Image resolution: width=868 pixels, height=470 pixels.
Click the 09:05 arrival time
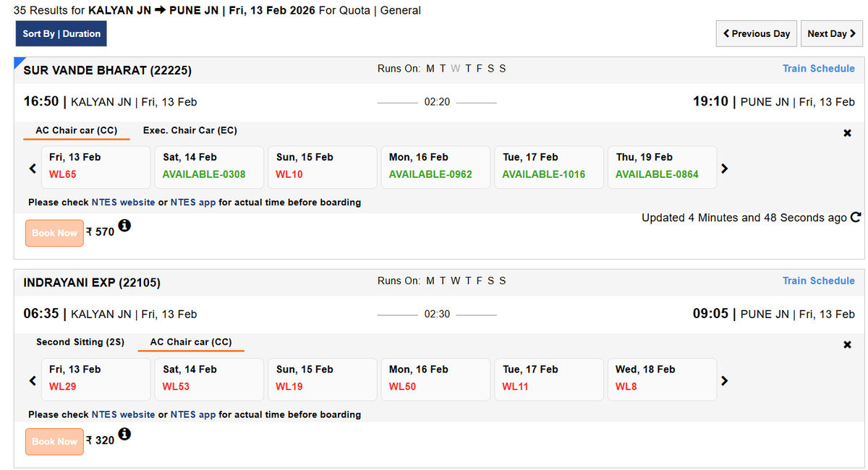pos(710,313)
